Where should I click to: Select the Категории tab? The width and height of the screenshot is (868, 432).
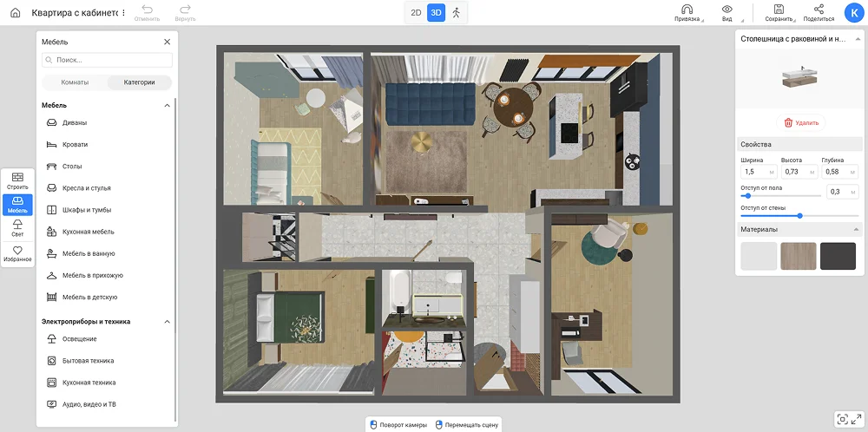pos(139,82)
